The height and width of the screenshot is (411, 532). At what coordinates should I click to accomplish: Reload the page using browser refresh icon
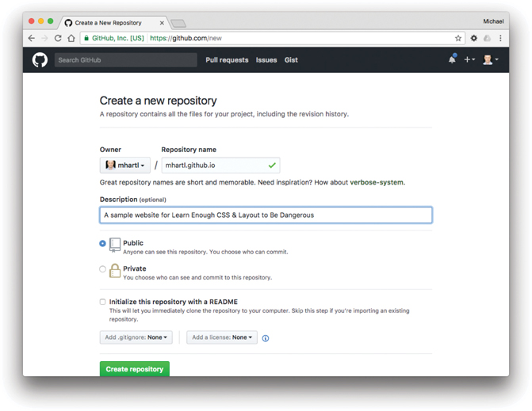[x=58, y=38]
